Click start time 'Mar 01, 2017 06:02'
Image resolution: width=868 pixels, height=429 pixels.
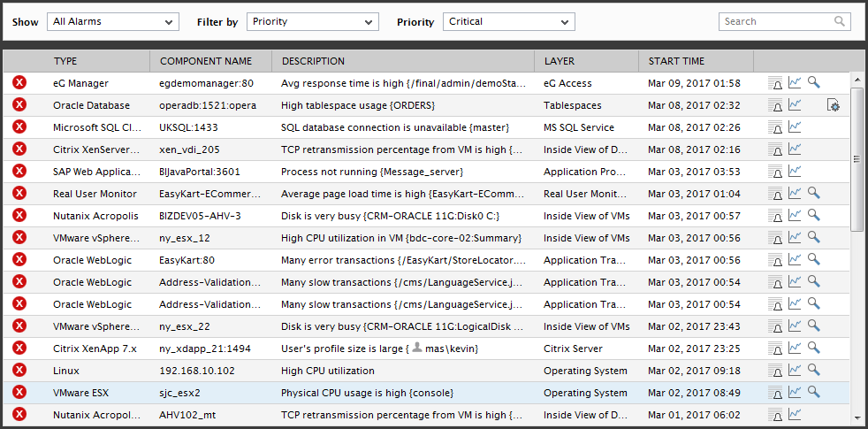pos(694,415)
